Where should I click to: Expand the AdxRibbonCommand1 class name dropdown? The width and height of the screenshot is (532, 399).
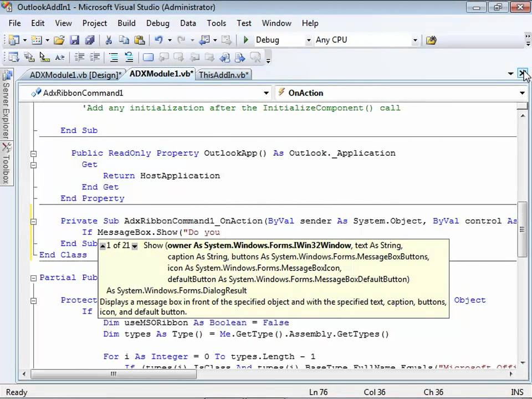pyautogui.click(x=267, y=93)
